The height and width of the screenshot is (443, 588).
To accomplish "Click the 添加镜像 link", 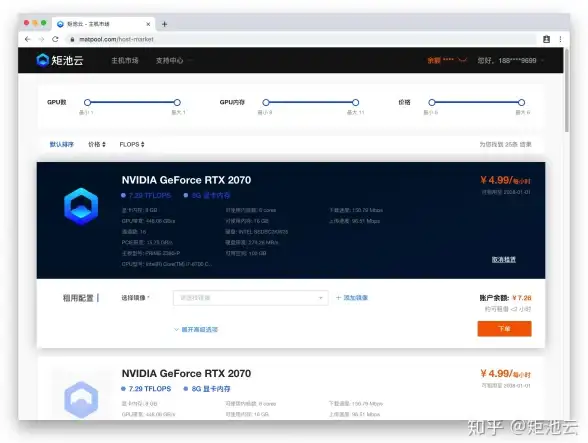I will [x=352, y=297].
